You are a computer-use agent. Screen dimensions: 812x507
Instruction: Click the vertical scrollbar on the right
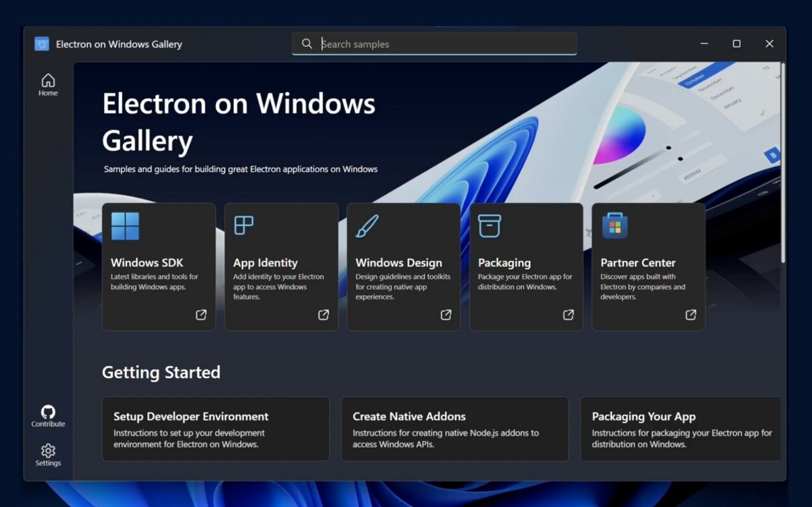pyautogui.click(x=783, y=162)
